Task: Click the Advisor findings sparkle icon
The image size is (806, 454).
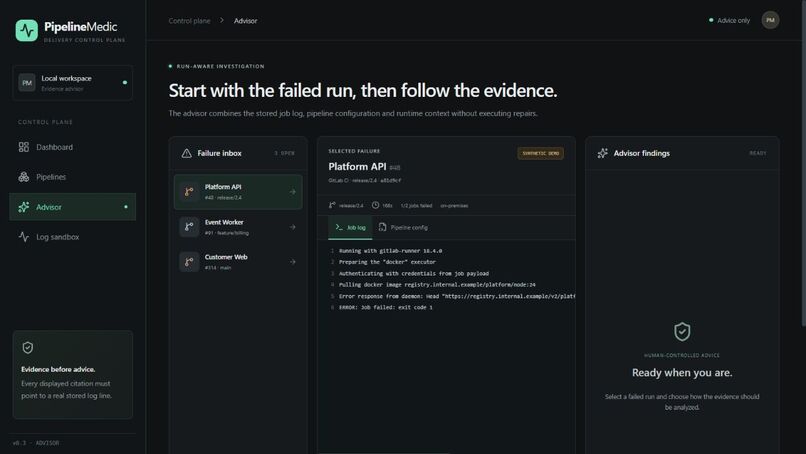Action: point(602,153)
